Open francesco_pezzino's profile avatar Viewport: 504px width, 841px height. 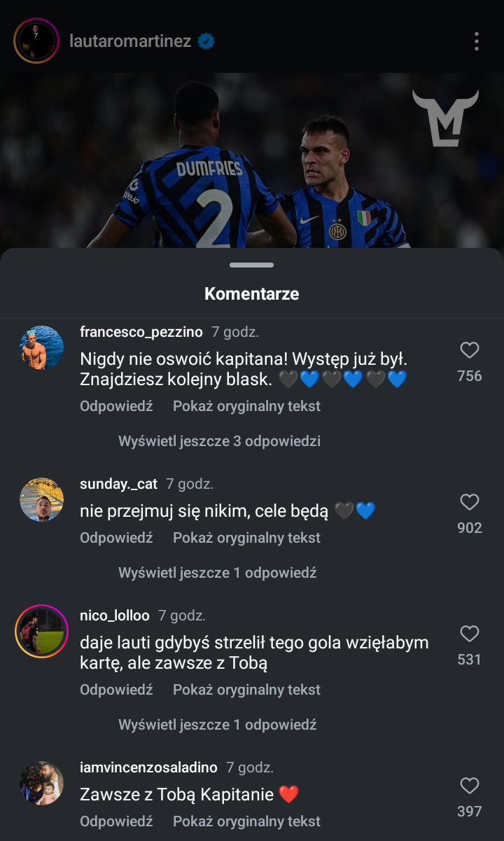point(41,348)
